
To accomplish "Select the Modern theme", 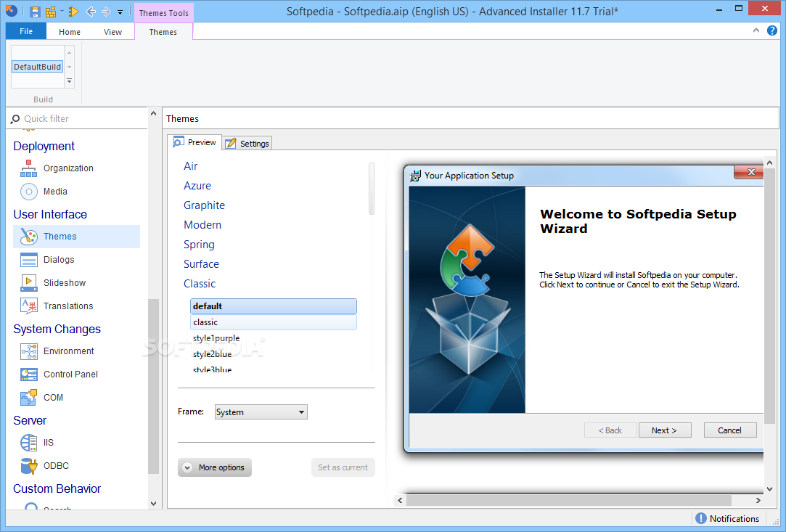I will click(202, 225).
